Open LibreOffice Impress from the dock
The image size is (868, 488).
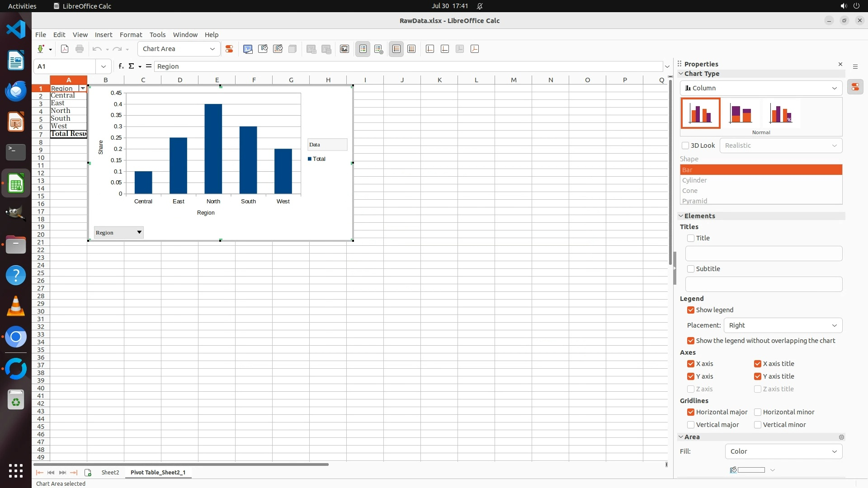16,122
